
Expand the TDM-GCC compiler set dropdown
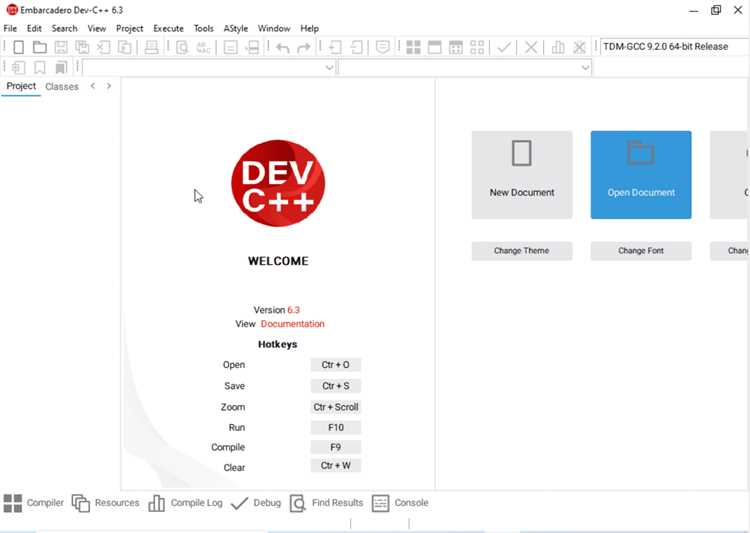coord(674,46)
